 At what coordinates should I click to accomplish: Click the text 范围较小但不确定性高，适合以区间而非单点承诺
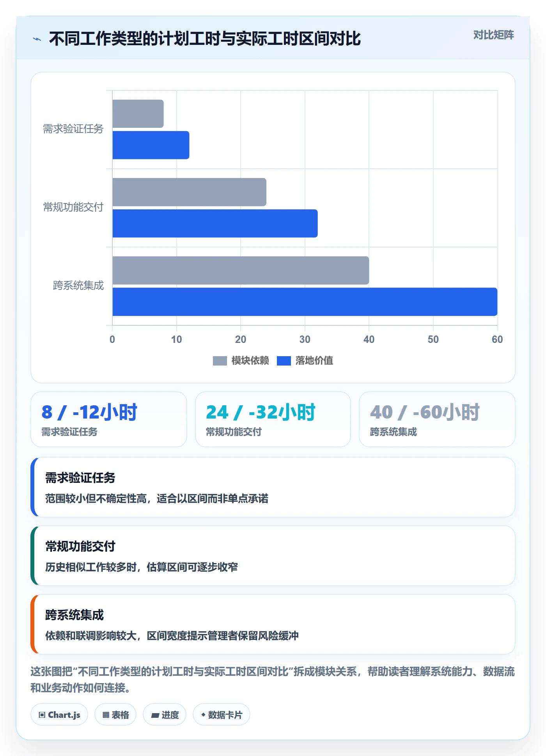pyautogui.click(x=157, y=499)
